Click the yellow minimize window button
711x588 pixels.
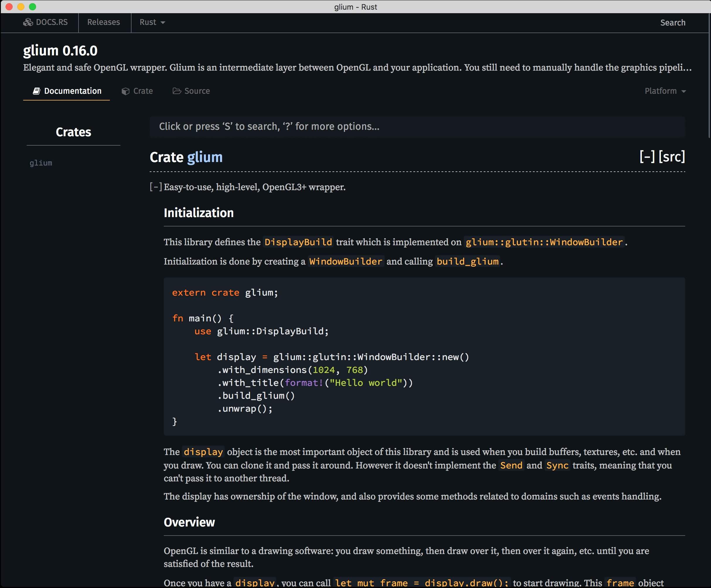click(x=21, y=7)
